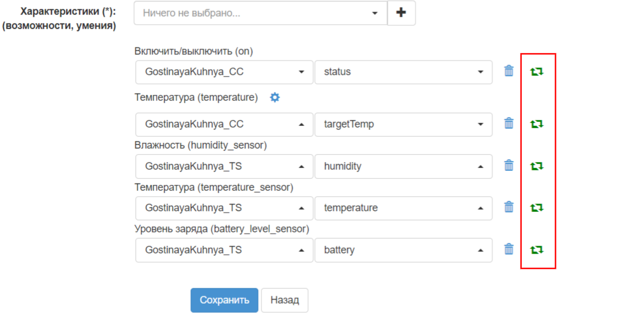Open temperature settings gear icon
This screenshot has height=319, width=644.
(275, 97)
